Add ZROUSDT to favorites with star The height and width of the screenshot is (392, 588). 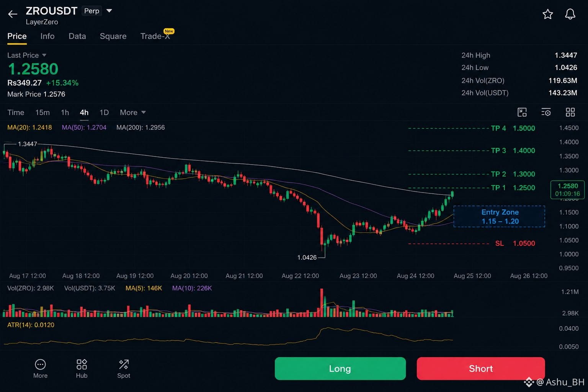(x=548, y=14)
